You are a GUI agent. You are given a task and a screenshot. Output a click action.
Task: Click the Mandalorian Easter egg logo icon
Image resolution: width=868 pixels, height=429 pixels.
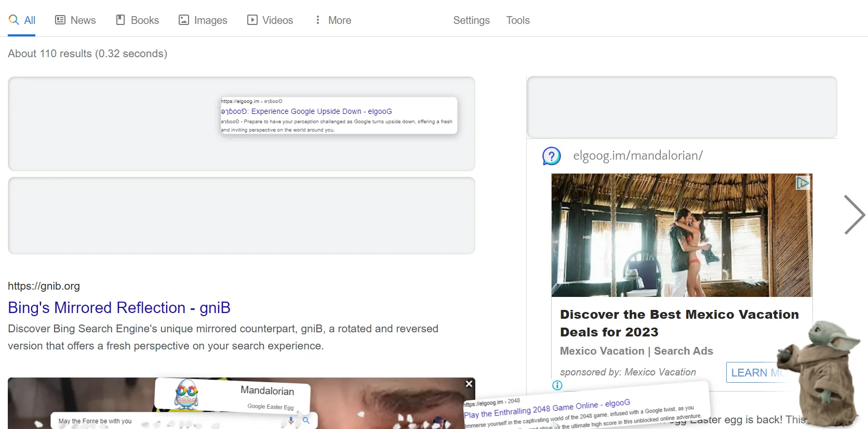186,395
